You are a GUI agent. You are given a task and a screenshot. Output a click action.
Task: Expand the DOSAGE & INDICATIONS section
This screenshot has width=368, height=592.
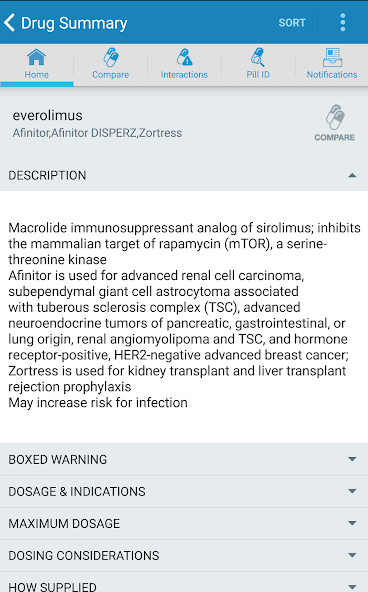coord(184,491)
